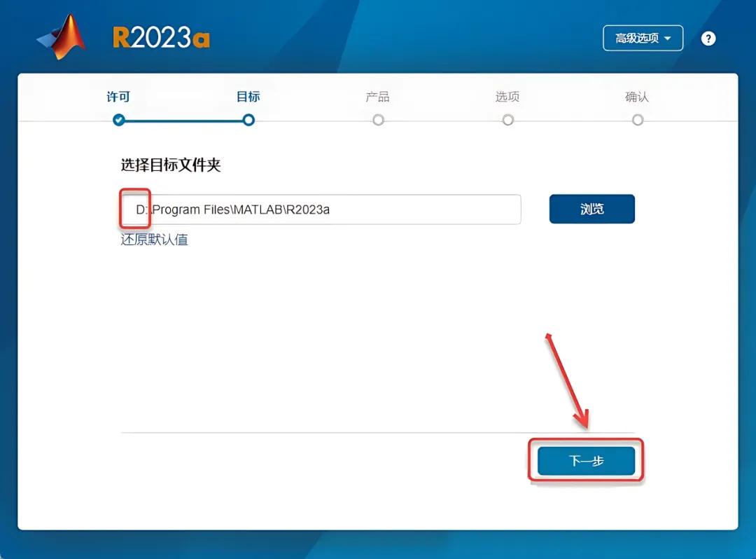Screen dimensions: 756x559
Task: Click the arrow on 高级选项 button
Action: (x=668, y=38)
